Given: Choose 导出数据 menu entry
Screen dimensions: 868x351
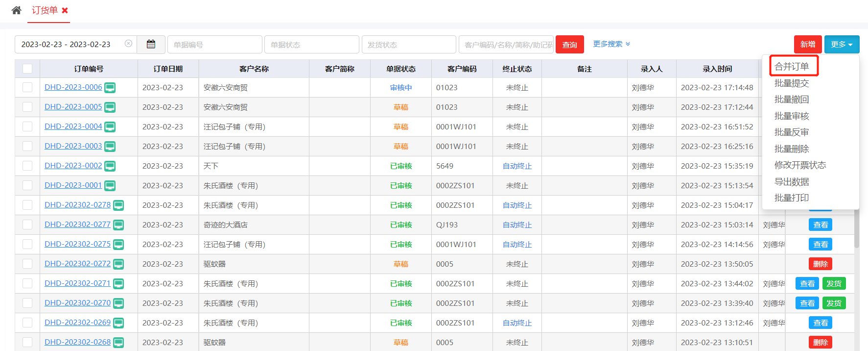Looking at the screenshot, I should pos(792,181).
